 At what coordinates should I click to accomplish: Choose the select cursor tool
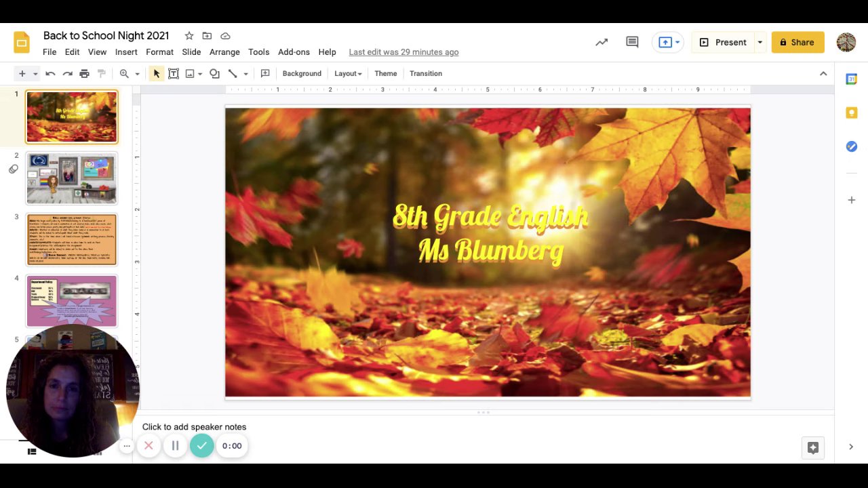[157, 73]
